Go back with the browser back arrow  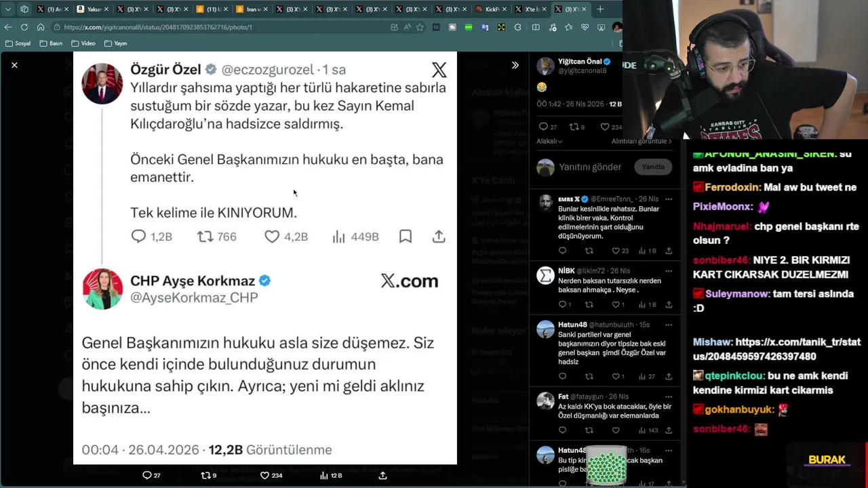coord(8,27)
